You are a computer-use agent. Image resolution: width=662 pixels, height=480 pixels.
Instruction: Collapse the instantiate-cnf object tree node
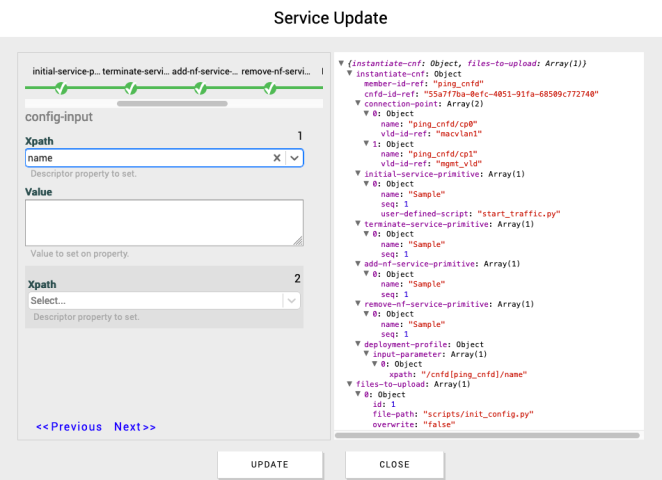tap(349, 74)
